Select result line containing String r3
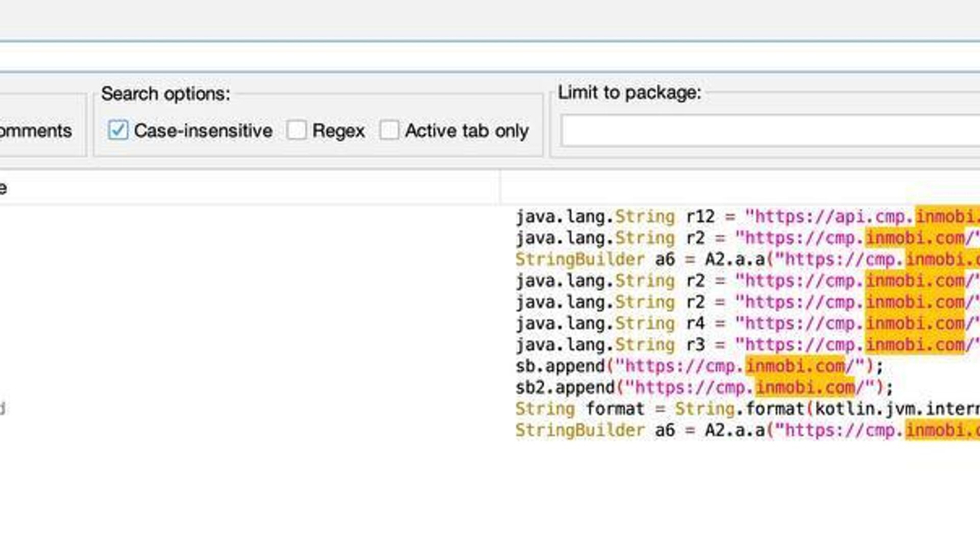The height and width of the screenshot is (551, 980). click(x=747, y=344)
